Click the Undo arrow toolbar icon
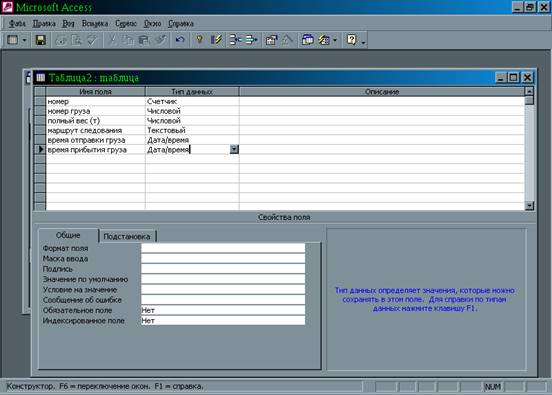 [x=180, y=40]
